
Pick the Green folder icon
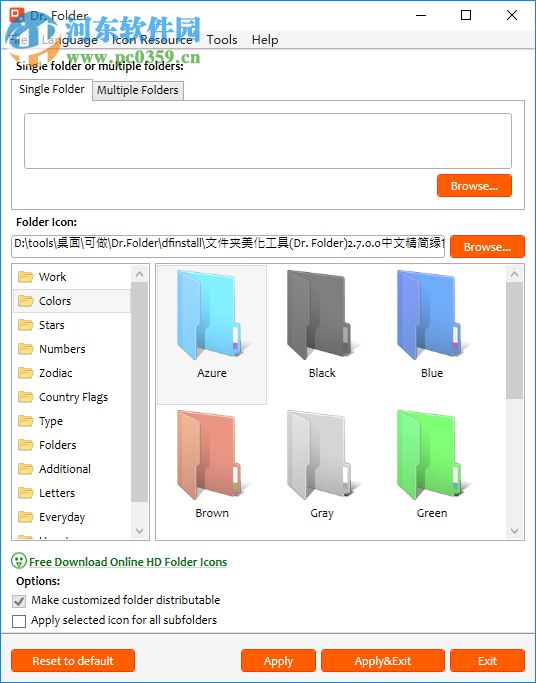(x=431, y=455)
